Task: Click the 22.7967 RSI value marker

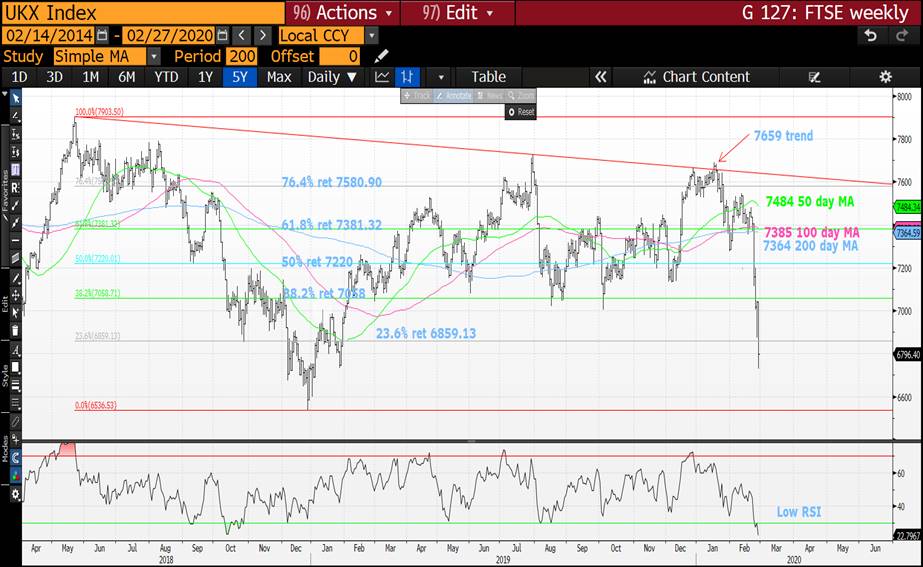Action: pos(907,535)
